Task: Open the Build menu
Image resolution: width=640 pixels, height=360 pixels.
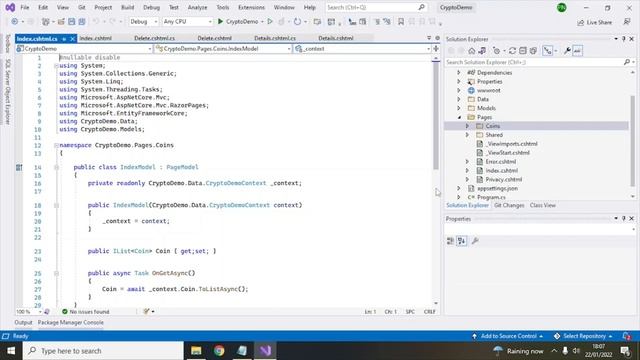Action: 127,7
